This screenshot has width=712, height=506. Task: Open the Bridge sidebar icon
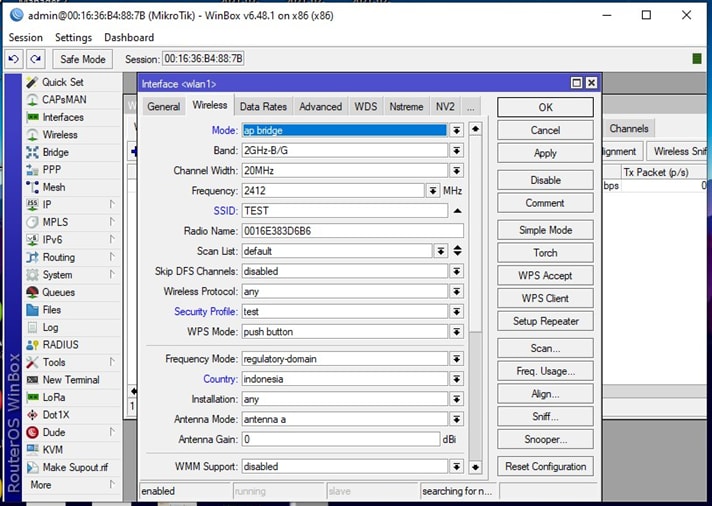pos(32,152)
